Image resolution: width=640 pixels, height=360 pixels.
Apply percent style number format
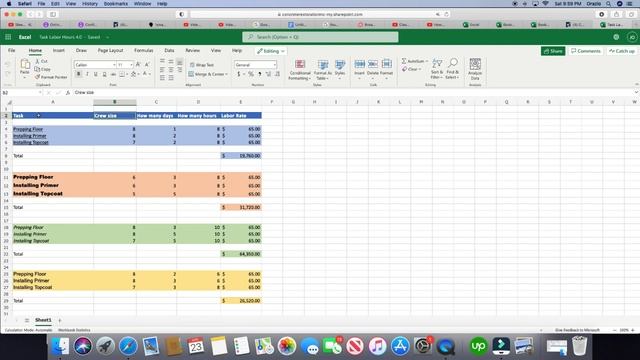pos(251,74)
